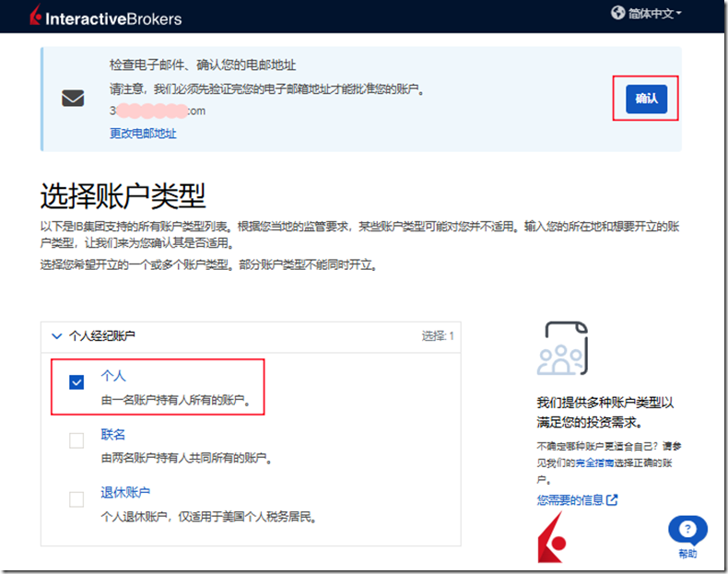The image size is (728, 574).
Task: Open the 帮助 help chat bubble
Action: click(x=687, y=531)
